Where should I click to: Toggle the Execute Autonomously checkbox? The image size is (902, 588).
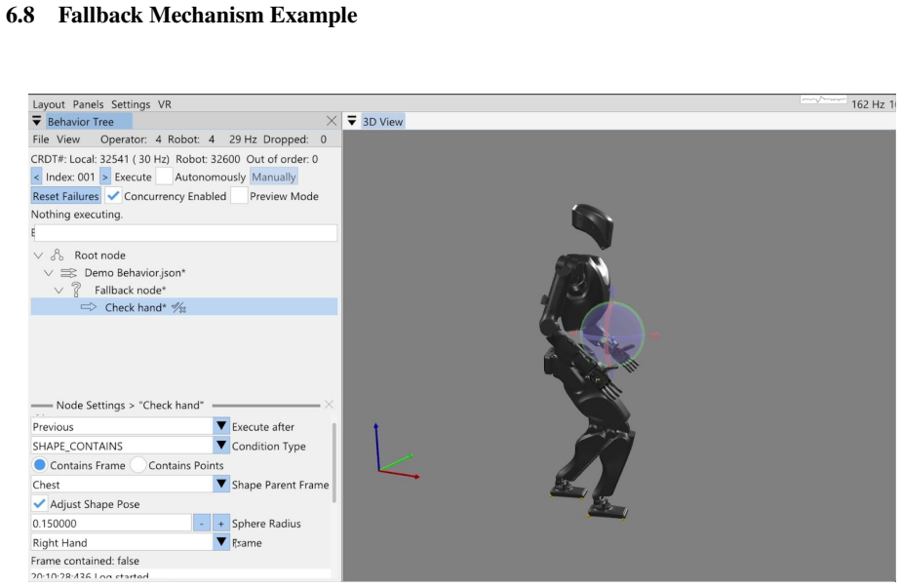coord(164,176)
